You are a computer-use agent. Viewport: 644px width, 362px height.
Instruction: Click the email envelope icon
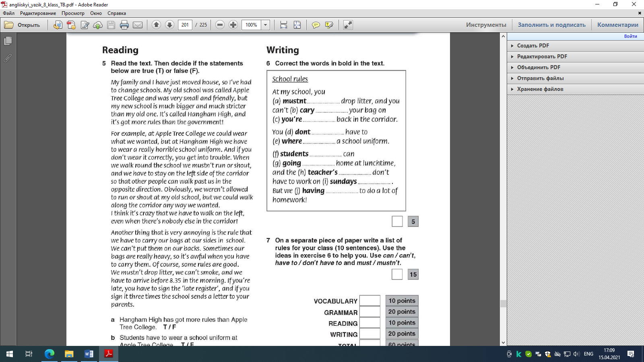pos(138,25)
